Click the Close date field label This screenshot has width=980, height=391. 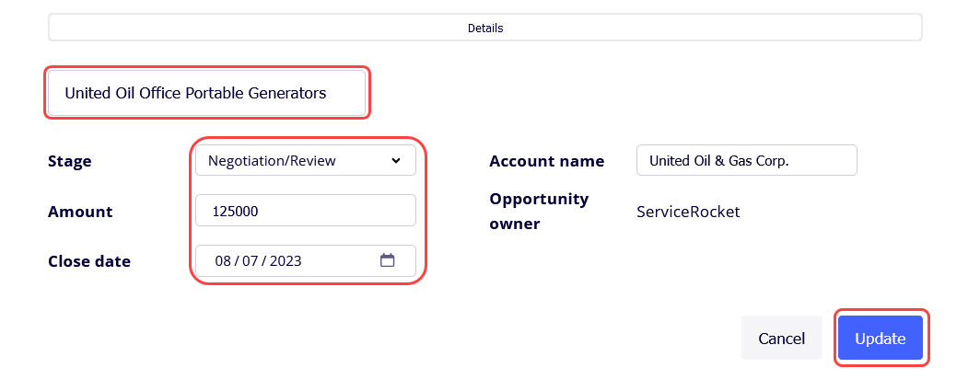89,261
